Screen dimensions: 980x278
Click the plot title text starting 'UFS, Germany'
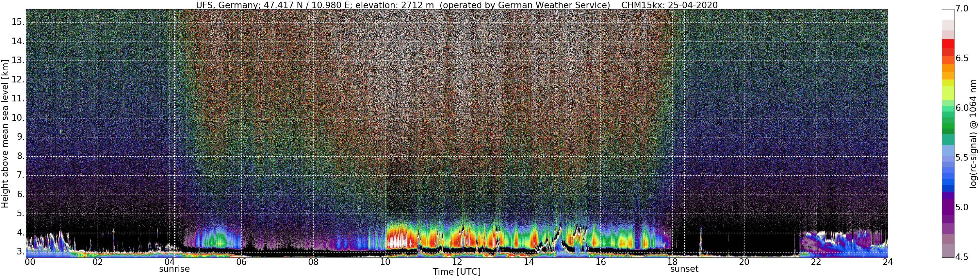click(x=457, y=5)
